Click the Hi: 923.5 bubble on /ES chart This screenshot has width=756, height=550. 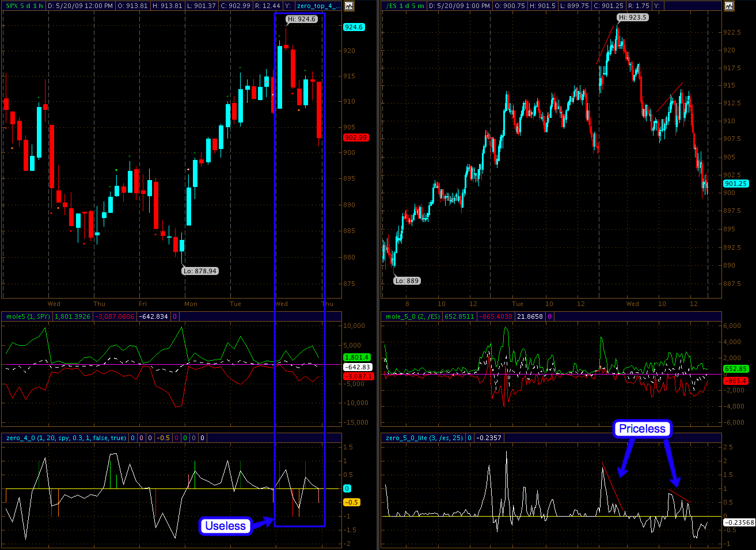point(632,17)
